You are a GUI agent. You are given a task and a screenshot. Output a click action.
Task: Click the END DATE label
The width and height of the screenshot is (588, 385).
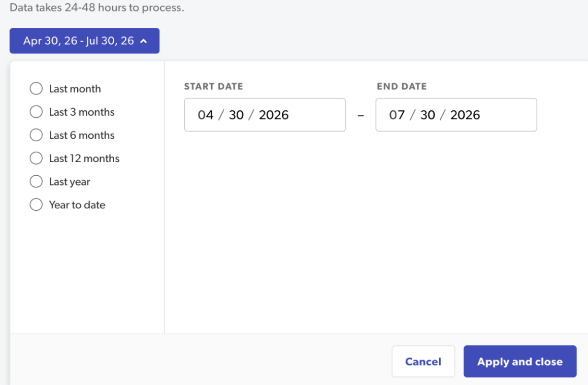click(402, 86)
